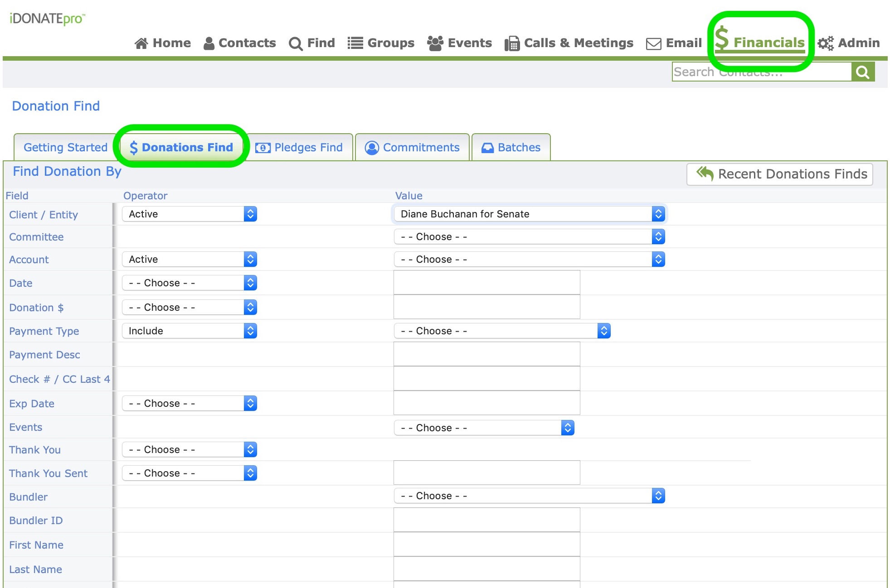This screenshot has width=890, height=588.
Task: Click the Pledges Find money icon
Action: pos(263,148)
